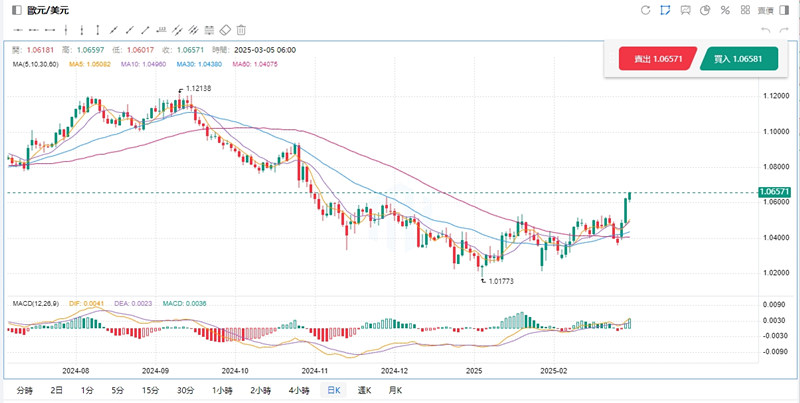This screenshot has width=800, height=403.
Task: Open the four-square grid layout icon
Action: click(744, 11)
